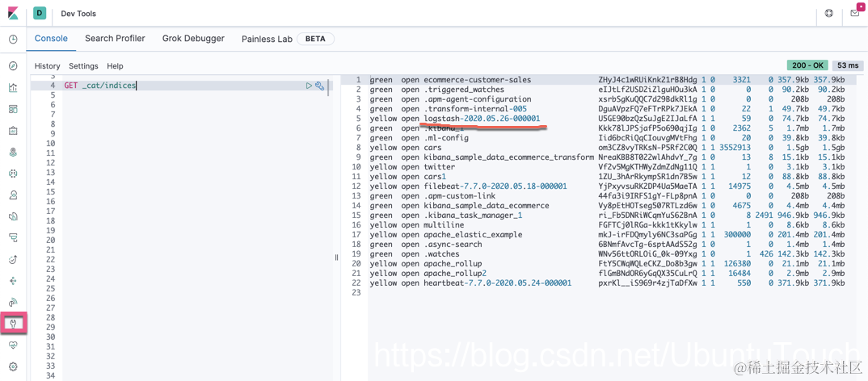The image size is (868, 381).
Task: Open Uptime via the checkmark-arrow icon
Action: [x=13, y=259]
